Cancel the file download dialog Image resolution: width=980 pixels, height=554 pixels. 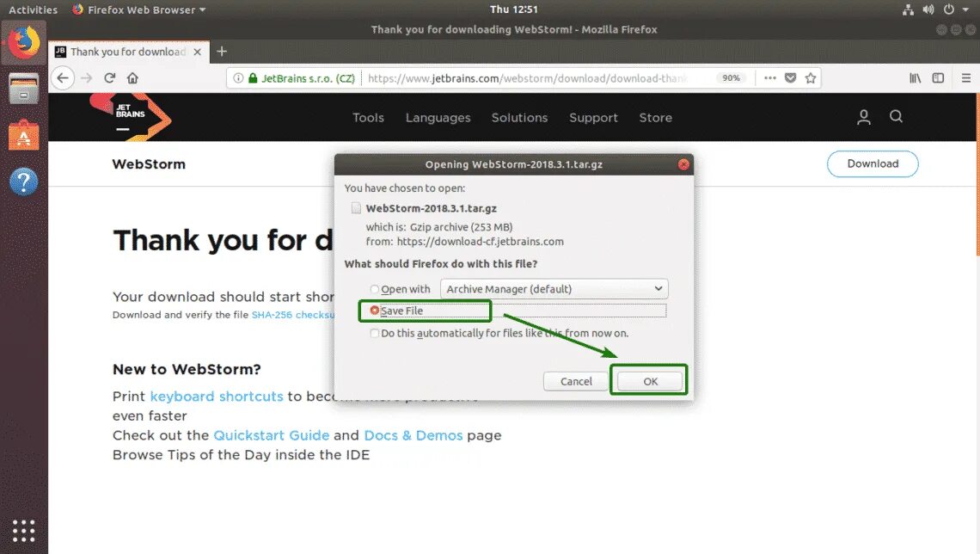tap(576, 381)
